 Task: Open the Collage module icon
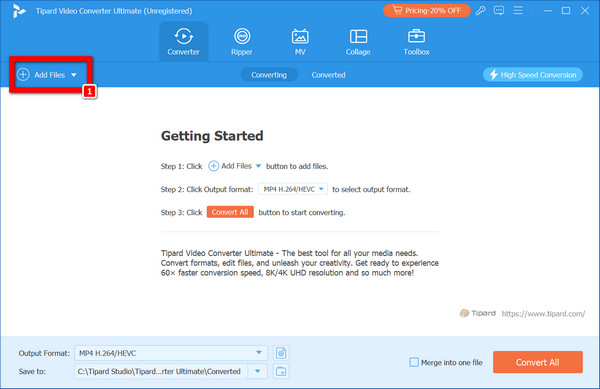point(358,42)
